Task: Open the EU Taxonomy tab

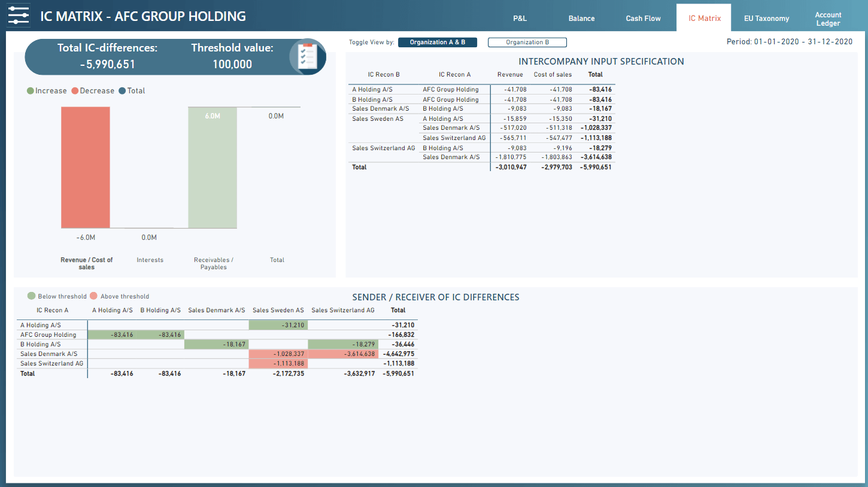Action: (x=766, y=19)
